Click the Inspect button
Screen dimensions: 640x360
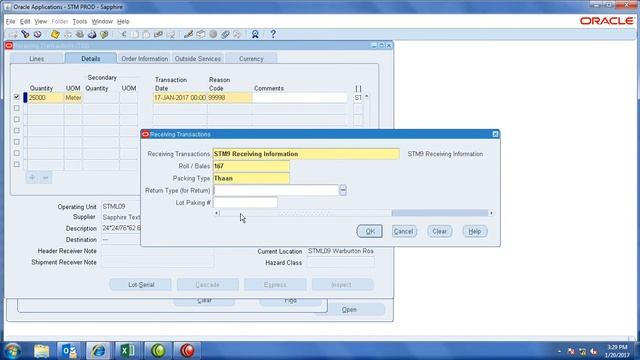point(342,284)
